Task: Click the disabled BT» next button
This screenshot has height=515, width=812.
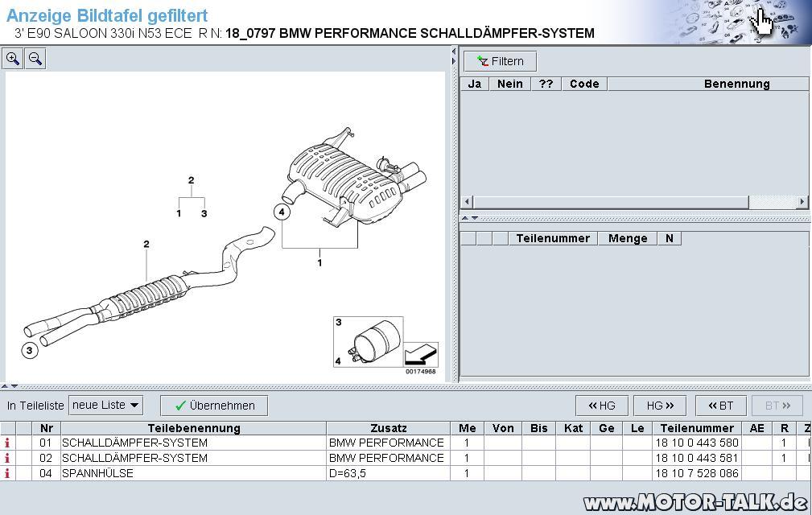Action: [x=777, y=406]
